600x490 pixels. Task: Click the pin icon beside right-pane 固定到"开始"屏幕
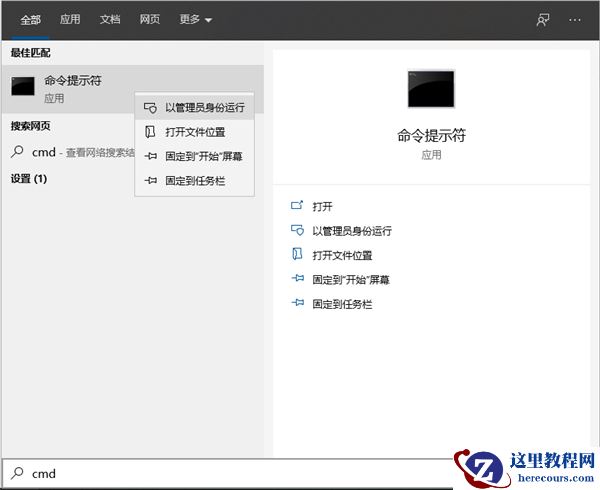click(x=298, y=278)
